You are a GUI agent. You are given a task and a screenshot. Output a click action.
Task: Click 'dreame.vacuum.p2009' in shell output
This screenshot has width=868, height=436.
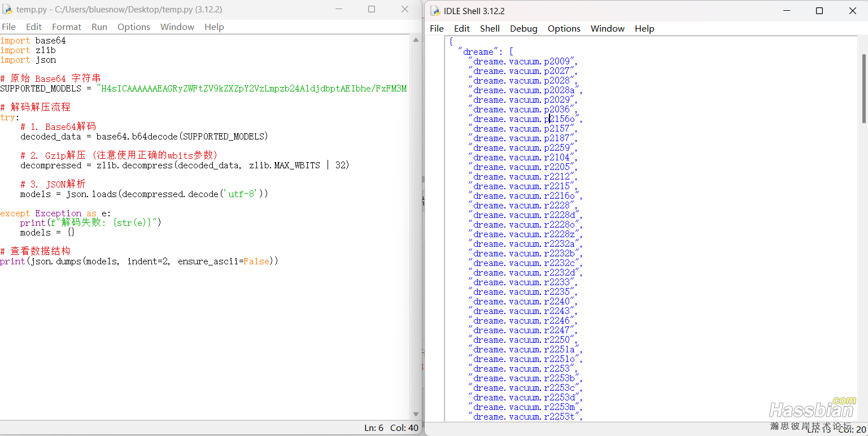click(523, 62)
